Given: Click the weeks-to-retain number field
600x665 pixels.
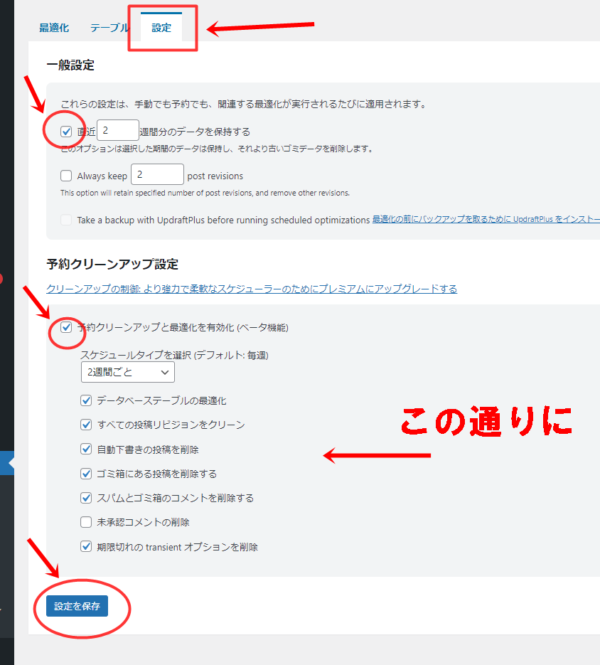Looking at the screenshot, I should pyautogui.click(x=118, y=130).
